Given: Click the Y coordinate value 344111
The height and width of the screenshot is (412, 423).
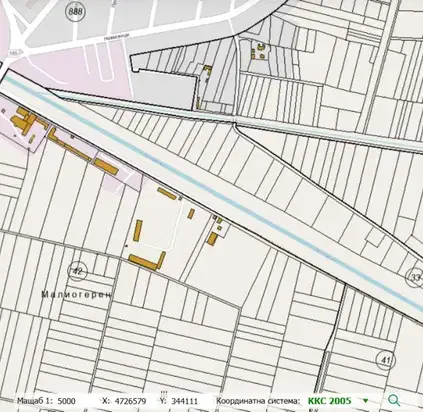Looking at the screenshot, I should [x=184, y=401].
